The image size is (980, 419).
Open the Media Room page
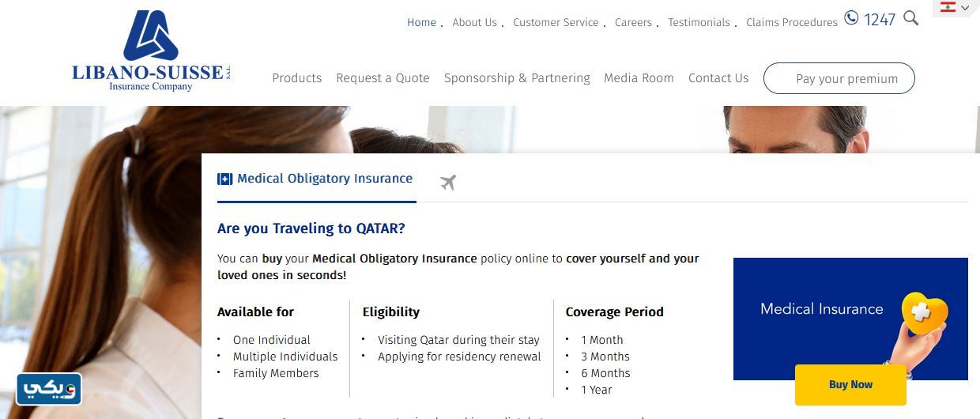pyautogui.click(x=639, y=78)
